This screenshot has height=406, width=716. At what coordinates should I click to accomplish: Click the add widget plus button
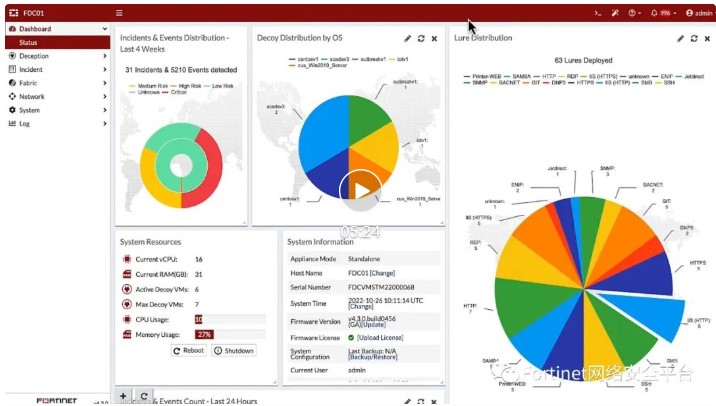pos(124,396)
